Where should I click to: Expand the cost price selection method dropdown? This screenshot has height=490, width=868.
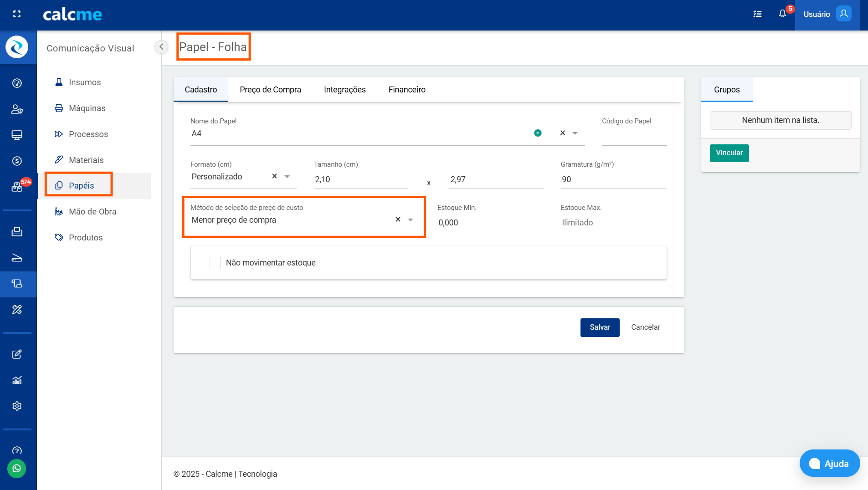tap(411, 220)
